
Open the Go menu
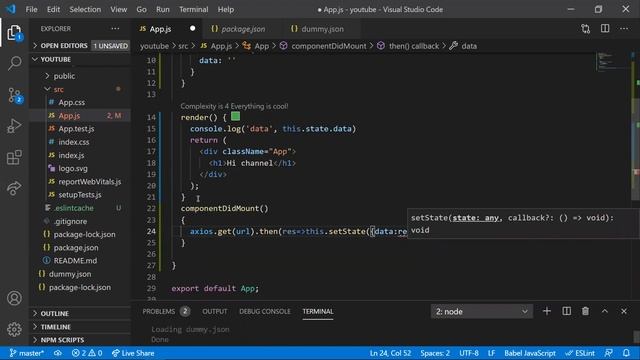click(x=141, y=9)
